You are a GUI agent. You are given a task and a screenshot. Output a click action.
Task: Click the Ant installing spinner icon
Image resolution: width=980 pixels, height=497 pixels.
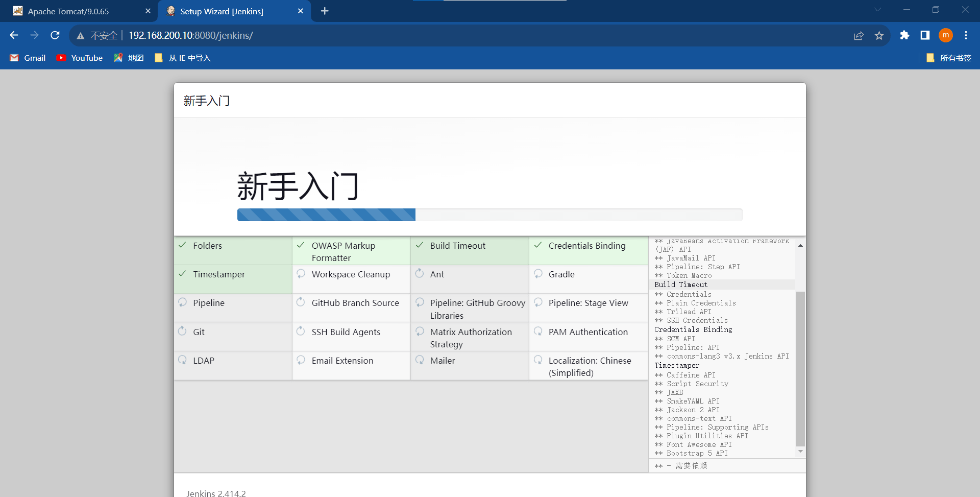(x=419, y=274)
